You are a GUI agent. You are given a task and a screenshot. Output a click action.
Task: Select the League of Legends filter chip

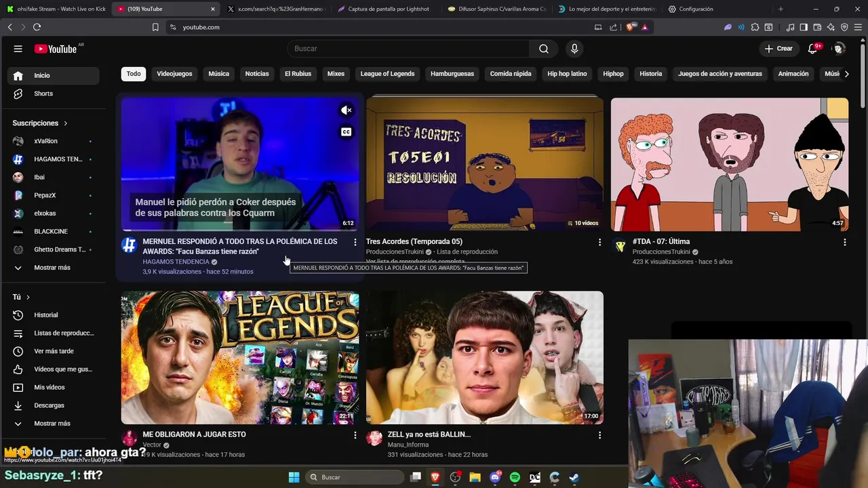click(x=387, y=74)
